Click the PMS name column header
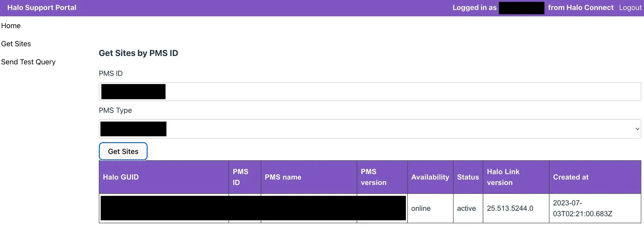 pyautogui.click(x=309, y=177)
